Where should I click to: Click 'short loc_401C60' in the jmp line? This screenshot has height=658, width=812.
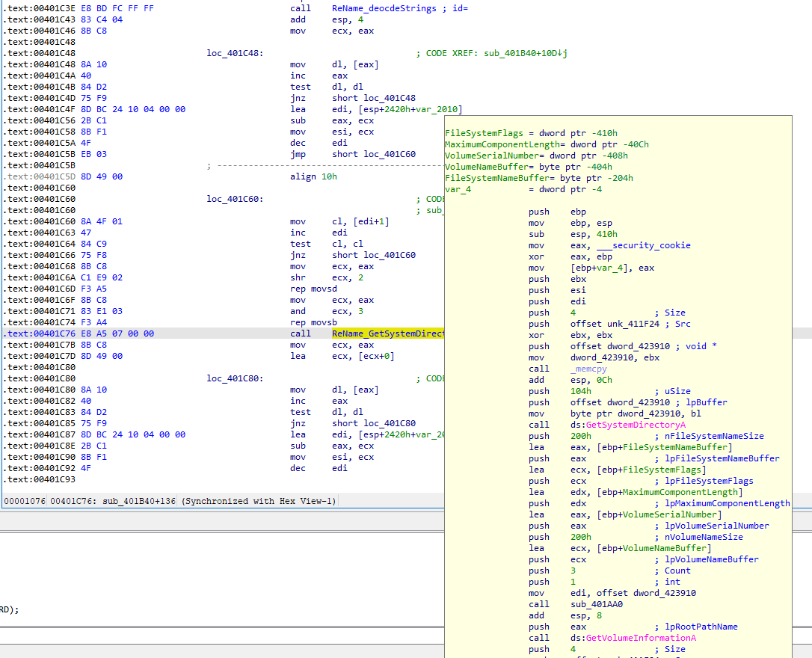(373, 154)
